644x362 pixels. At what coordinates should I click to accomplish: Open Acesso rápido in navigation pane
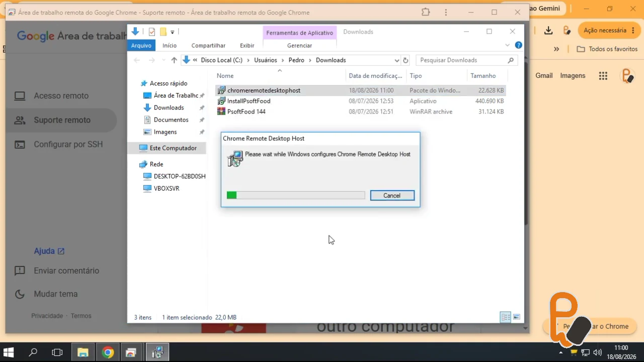pos(168,83)
